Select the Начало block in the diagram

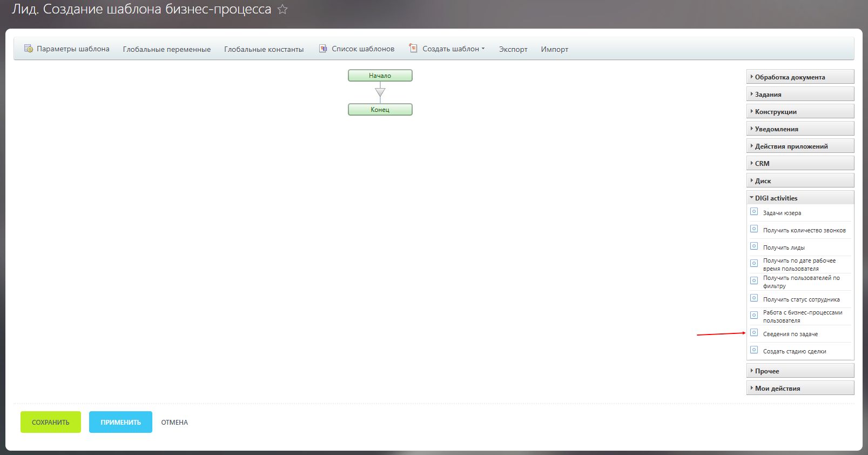click(380, 76)
